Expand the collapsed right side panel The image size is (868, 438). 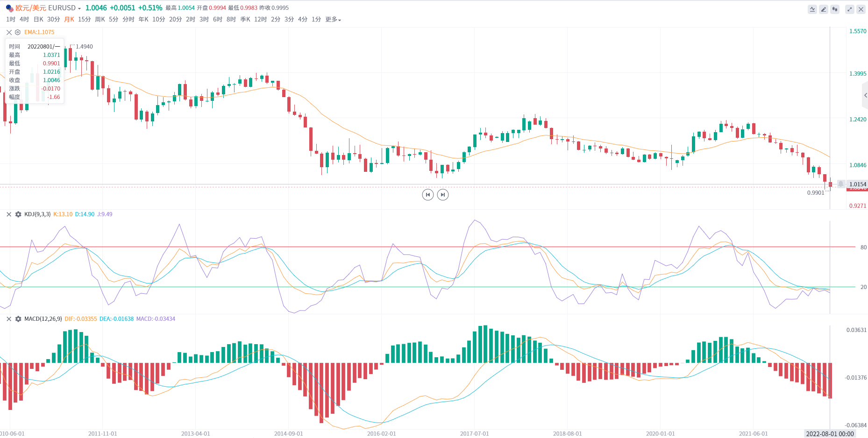tap(865, 95)
